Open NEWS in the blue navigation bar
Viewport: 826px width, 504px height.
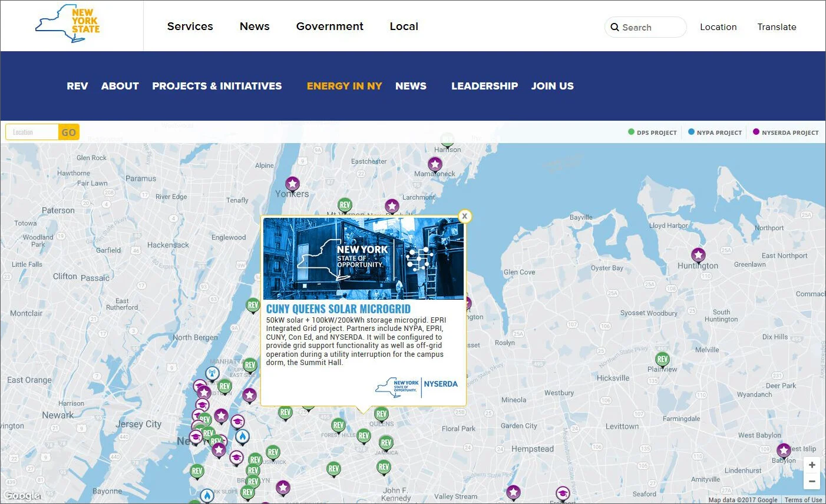411,86
